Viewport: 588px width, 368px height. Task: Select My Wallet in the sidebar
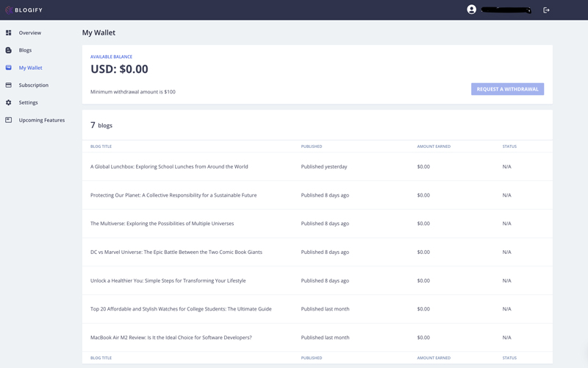30,68
